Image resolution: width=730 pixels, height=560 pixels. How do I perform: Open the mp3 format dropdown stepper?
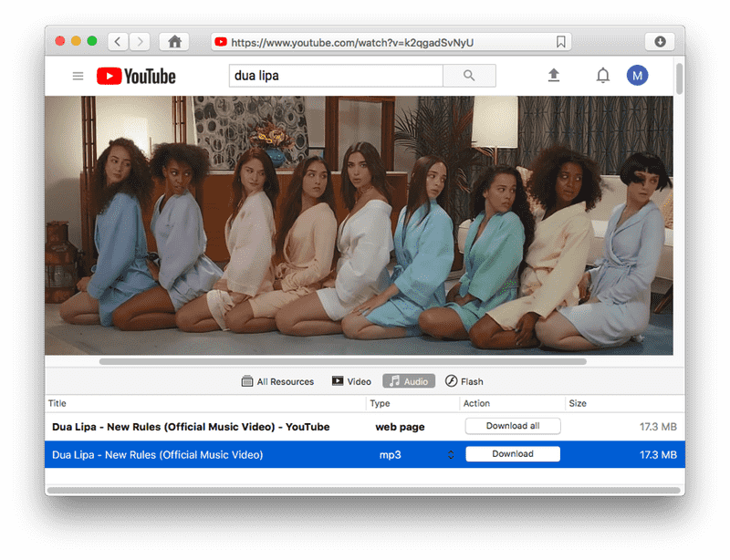pyautogui.click(x=451, y=455)
